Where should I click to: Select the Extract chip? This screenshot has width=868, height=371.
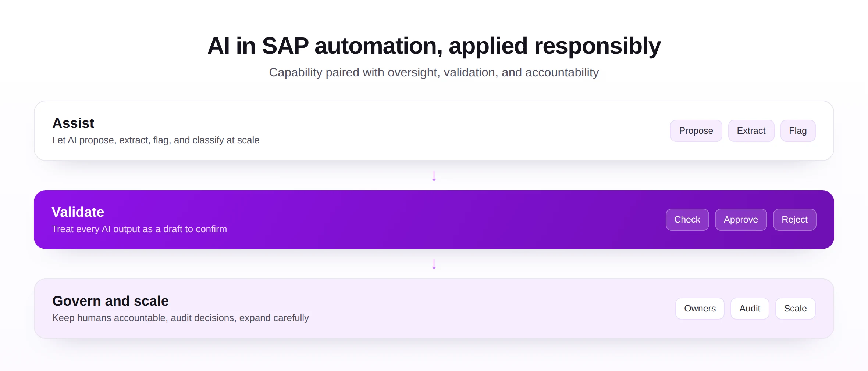[x=751, y=131]
